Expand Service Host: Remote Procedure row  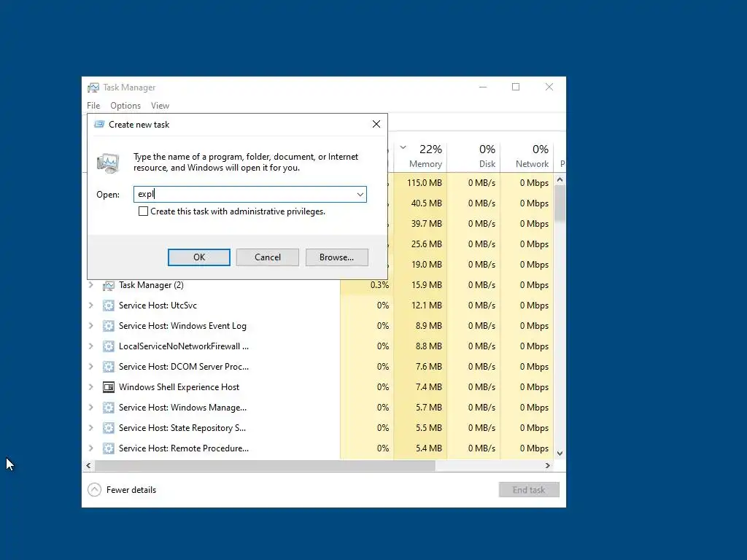click(x=91, y=448)
